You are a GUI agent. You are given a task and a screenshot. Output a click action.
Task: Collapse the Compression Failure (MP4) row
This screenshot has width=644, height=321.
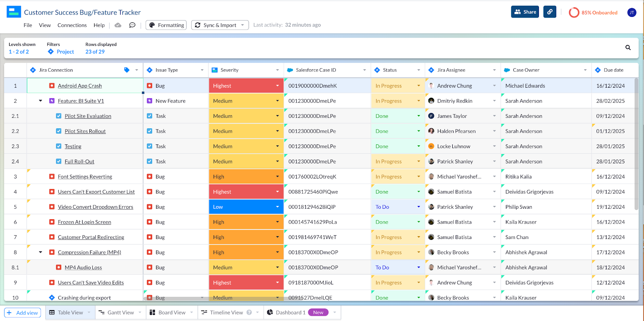point(40,252)
